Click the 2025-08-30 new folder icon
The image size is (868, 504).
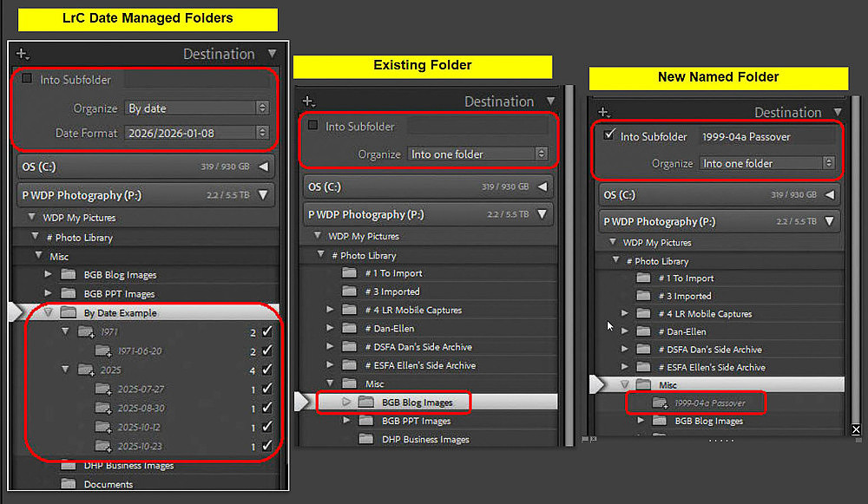point(103,409)
